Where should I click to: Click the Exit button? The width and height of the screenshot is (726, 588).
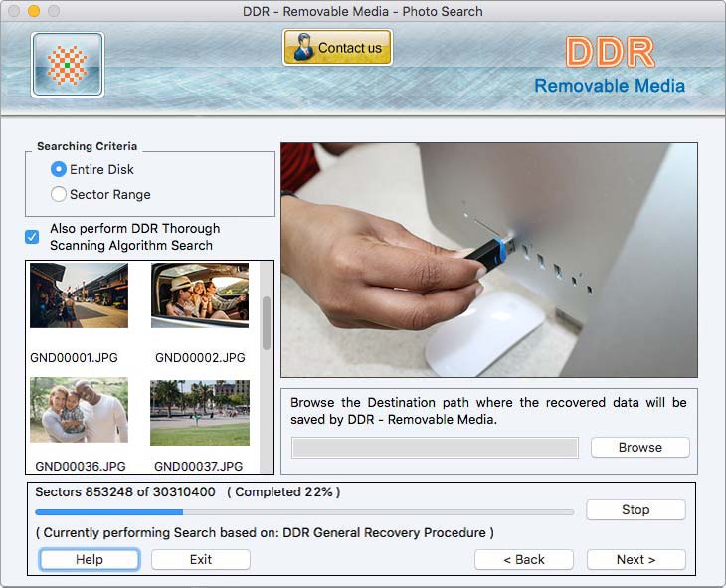tap(201, 560)
